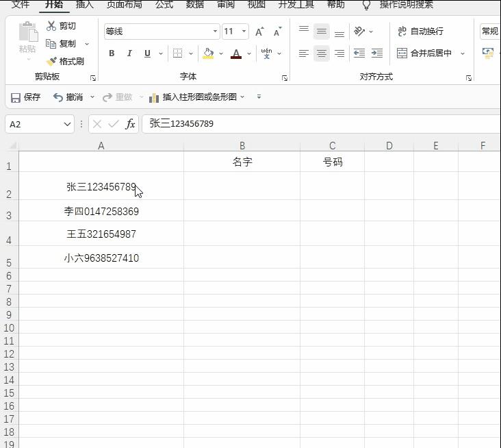Apply cell borders icon

coord(177,53)
